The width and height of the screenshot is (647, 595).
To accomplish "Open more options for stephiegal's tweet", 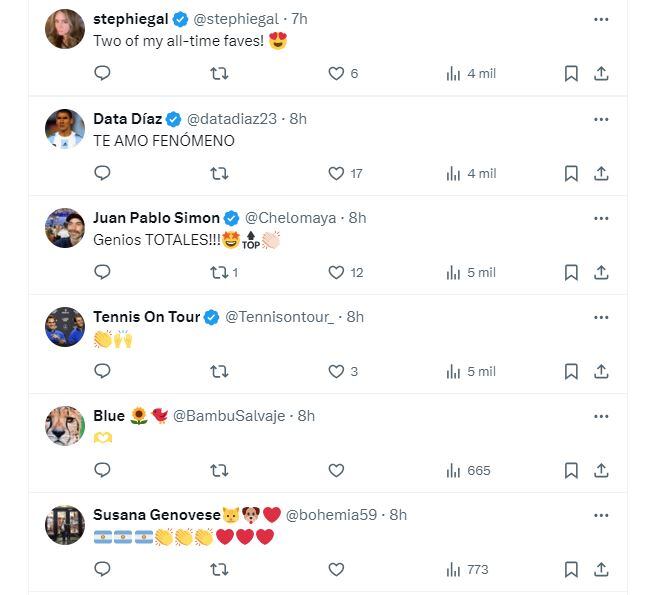I will [601, 19].
